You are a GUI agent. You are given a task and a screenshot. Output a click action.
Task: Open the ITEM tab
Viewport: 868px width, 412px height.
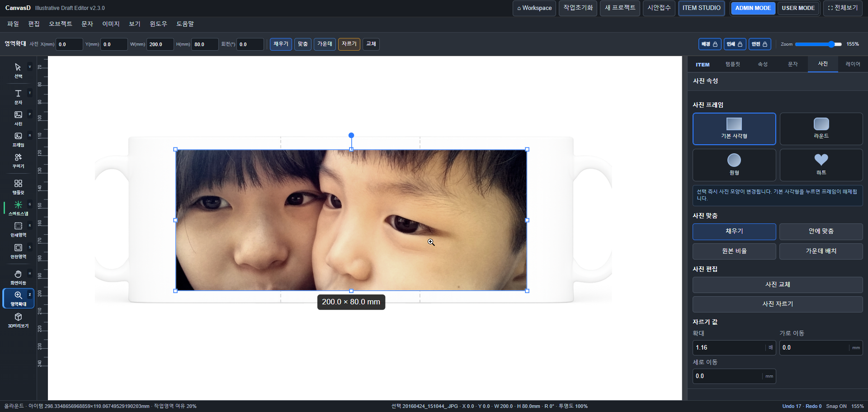(703, 64)
